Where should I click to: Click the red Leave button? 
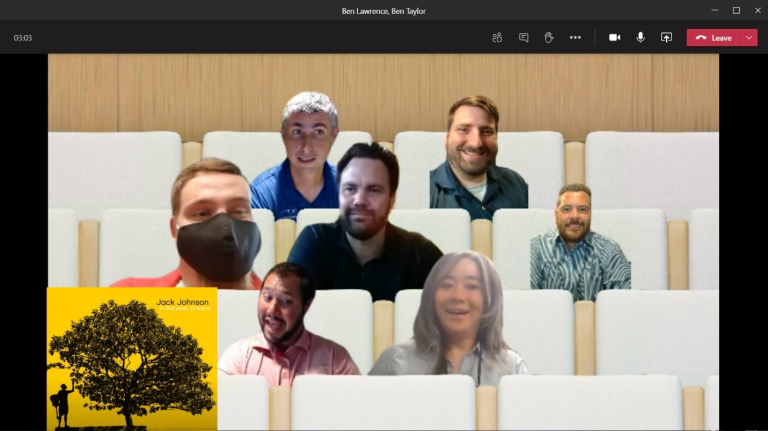pyautogui.click(x=713, y=37)
